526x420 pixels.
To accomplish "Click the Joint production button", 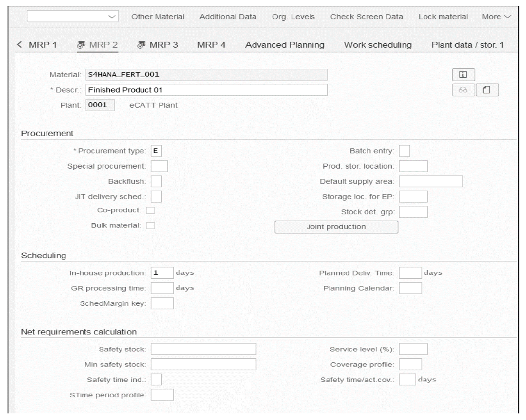I will (337, 226).
